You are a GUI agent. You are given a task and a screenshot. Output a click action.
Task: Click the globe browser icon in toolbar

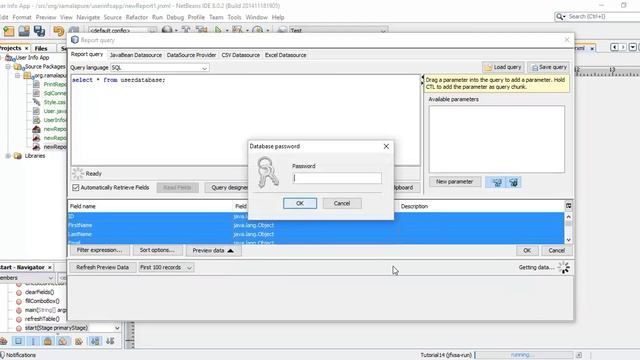167,30
